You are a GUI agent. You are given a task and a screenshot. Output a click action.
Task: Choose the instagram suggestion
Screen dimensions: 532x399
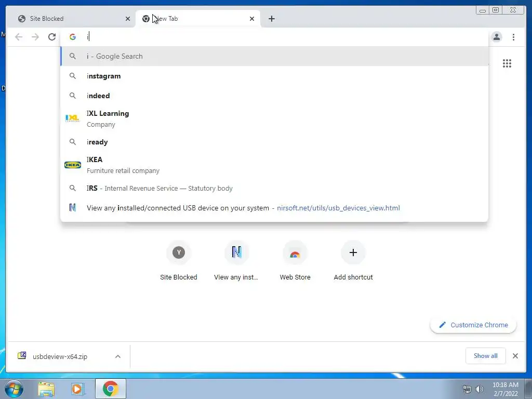[274, 76]
